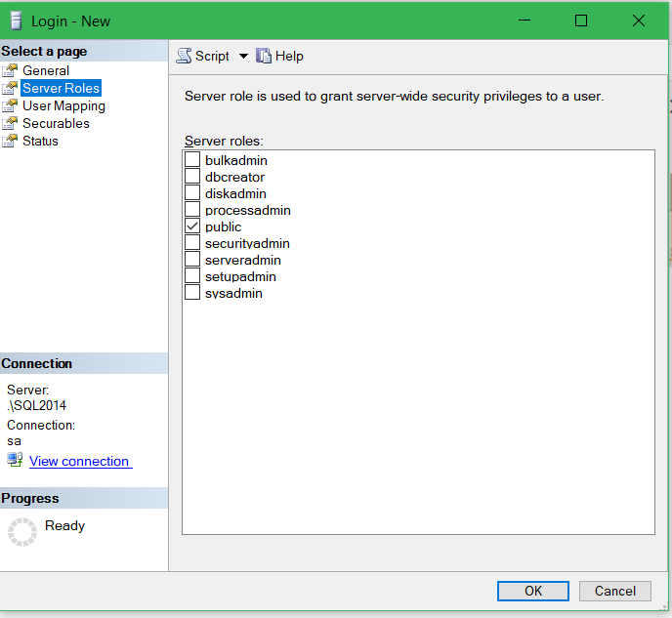Screen dimensions: 672x618
Task: Open the General page
Action: point(46,70)
